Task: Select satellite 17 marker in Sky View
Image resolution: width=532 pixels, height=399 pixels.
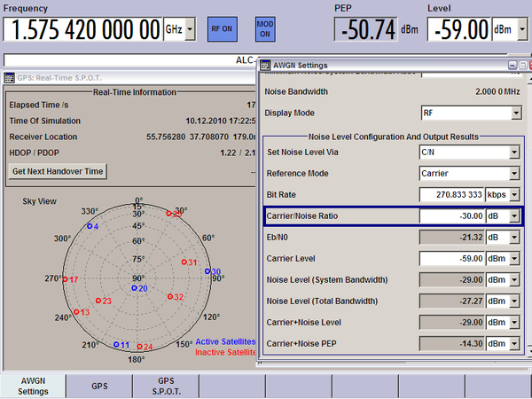Action: [66, 279]
